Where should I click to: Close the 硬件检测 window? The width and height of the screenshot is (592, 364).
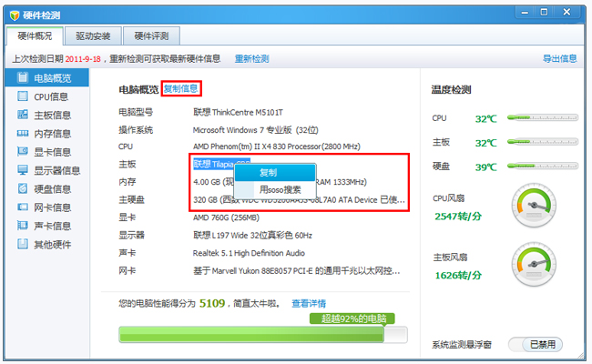coord(566,13)
